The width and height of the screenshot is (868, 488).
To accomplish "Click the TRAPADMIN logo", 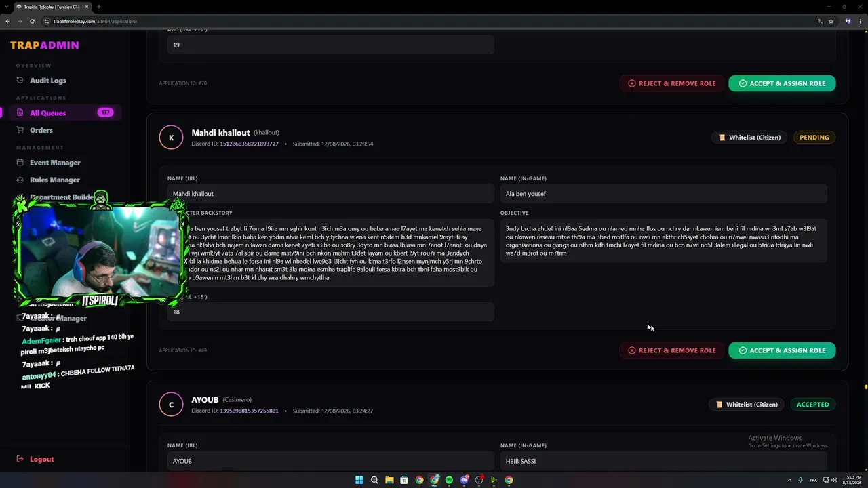I will (x=45, y=45).
